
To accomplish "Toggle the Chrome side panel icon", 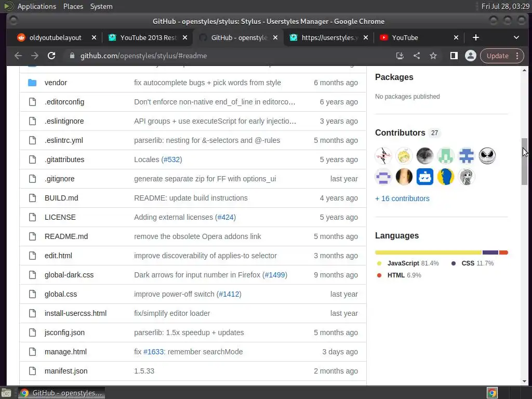I will click(454, 56).
